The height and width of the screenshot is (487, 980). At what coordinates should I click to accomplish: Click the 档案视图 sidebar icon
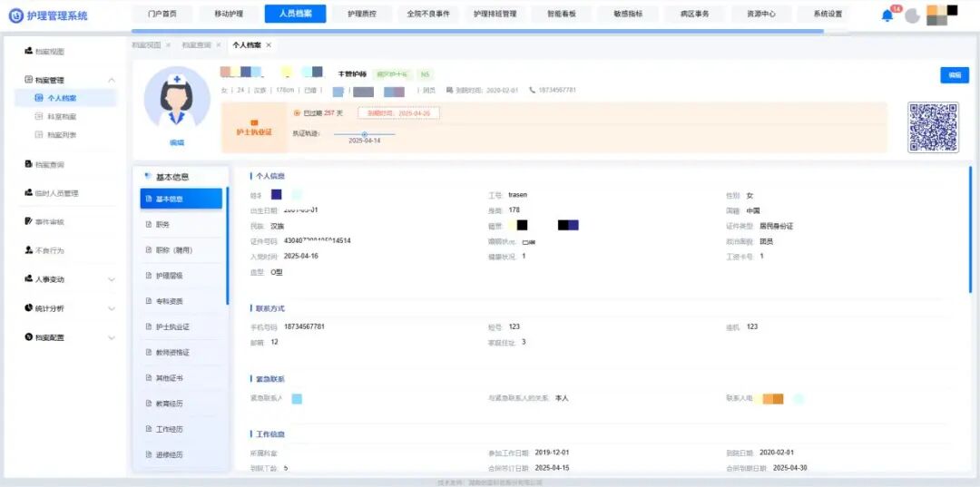[x=29, y=52]
